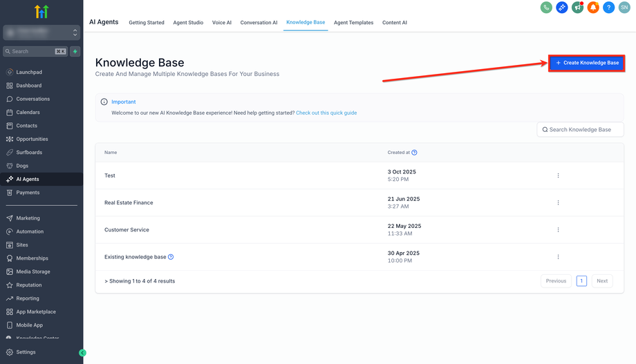Open three-dot menu for Customer Service row

558,230
